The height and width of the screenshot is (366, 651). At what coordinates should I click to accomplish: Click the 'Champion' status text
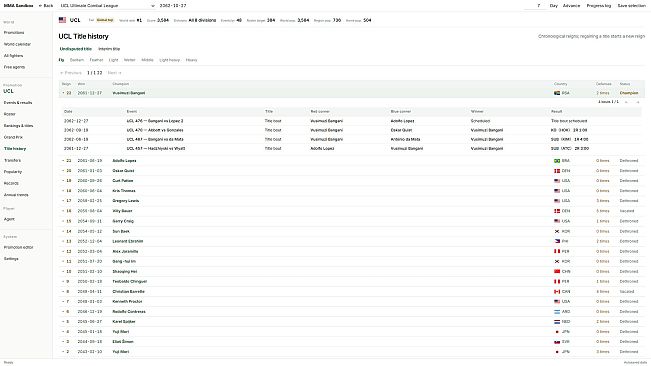(629, 93)
